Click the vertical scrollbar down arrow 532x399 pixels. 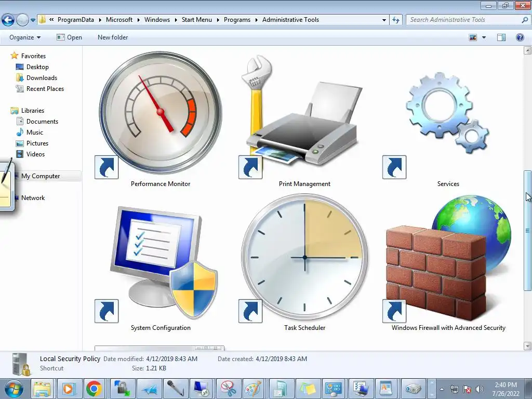coord(527,346)
